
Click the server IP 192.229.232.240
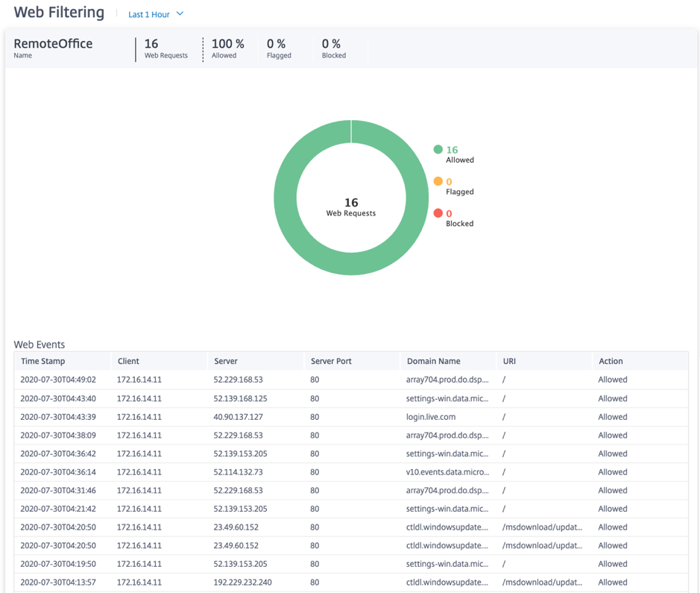point(242,583)
